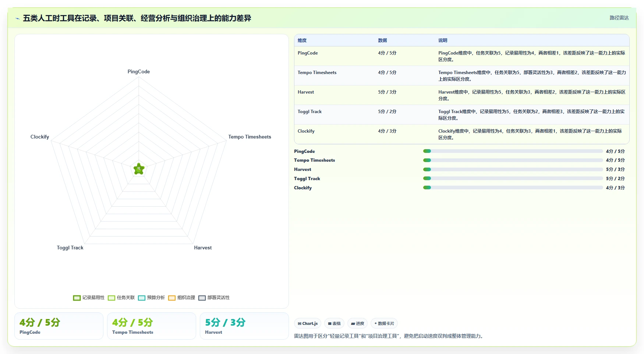Click the Clockify radar axis label
The image size is (644, 354).
40,137
